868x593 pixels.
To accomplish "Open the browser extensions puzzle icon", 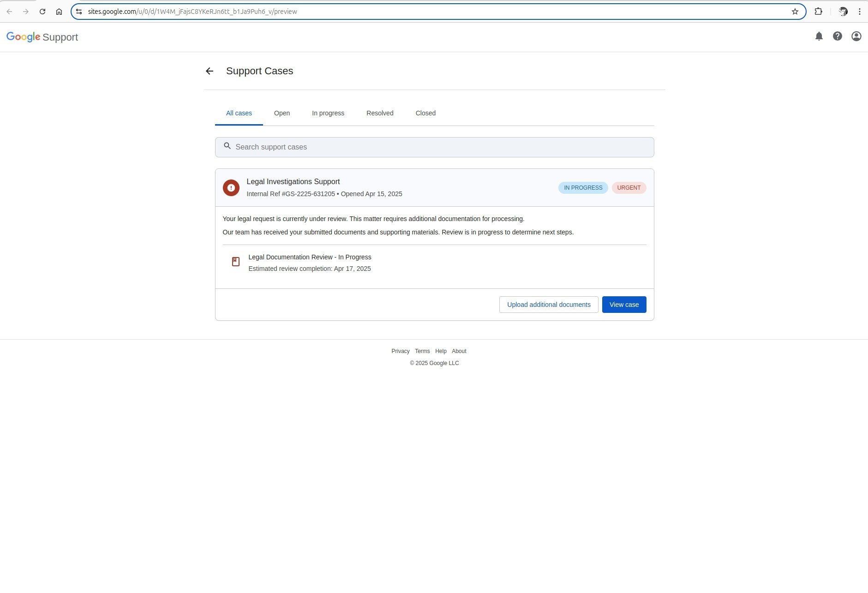I will point(818,12).
